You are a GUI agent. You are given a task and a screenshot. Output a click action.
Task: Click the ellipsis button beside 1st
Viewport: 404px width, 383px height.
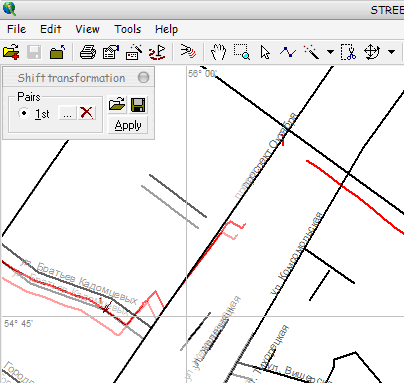click(x=67, y=113)
